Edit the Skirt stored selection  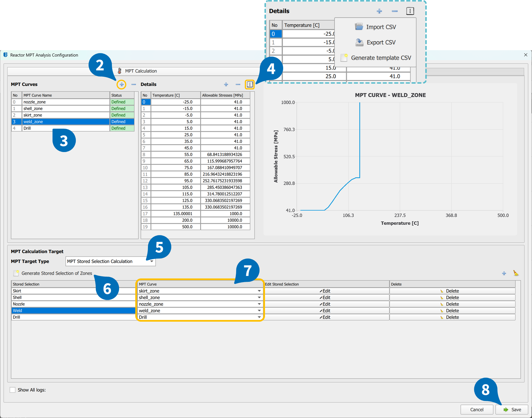pos(326,291)
